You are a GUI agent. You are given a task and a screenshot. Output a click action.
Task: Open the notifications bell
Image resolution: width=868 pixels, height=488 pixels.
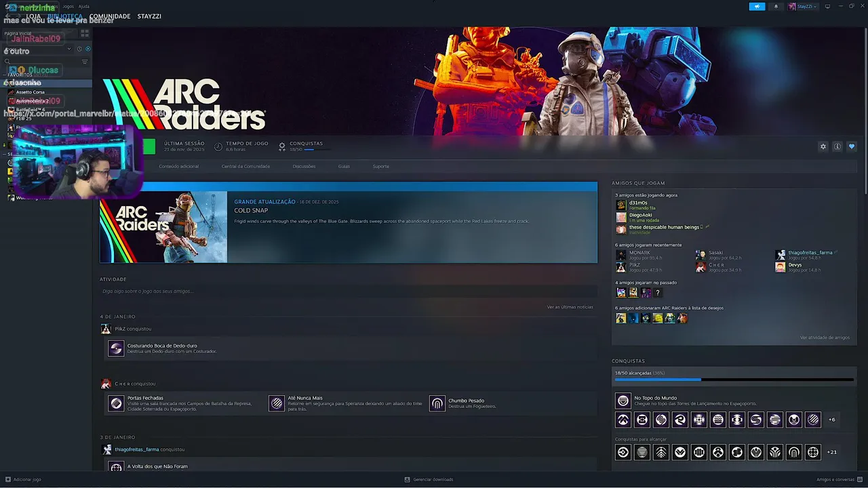tap(776, 6)
